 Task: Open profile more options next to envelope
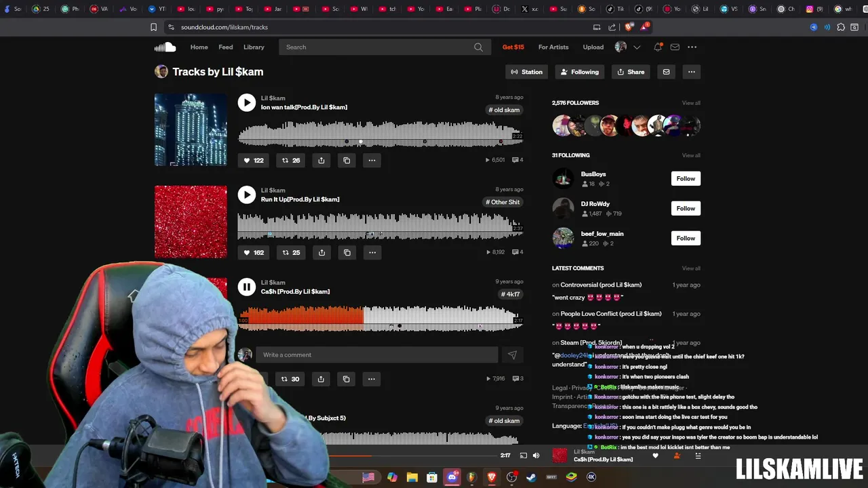691,72
